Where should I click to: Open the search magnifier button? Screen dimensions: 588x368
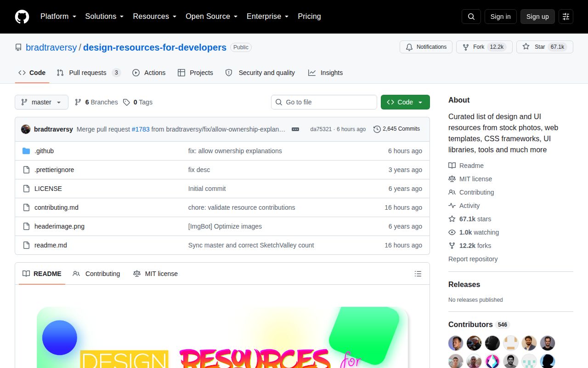pos(471,17)
